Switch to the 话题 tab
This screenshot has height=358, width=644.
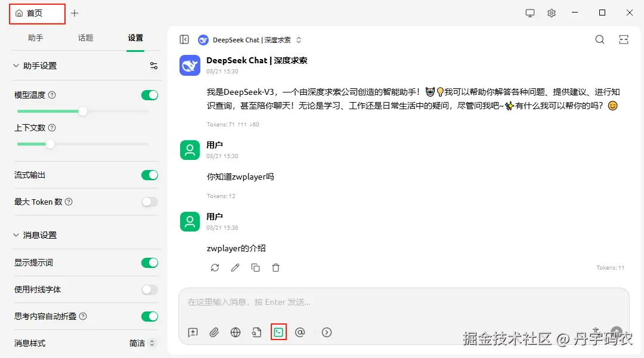pyautogui.click(x=85, y=37)
